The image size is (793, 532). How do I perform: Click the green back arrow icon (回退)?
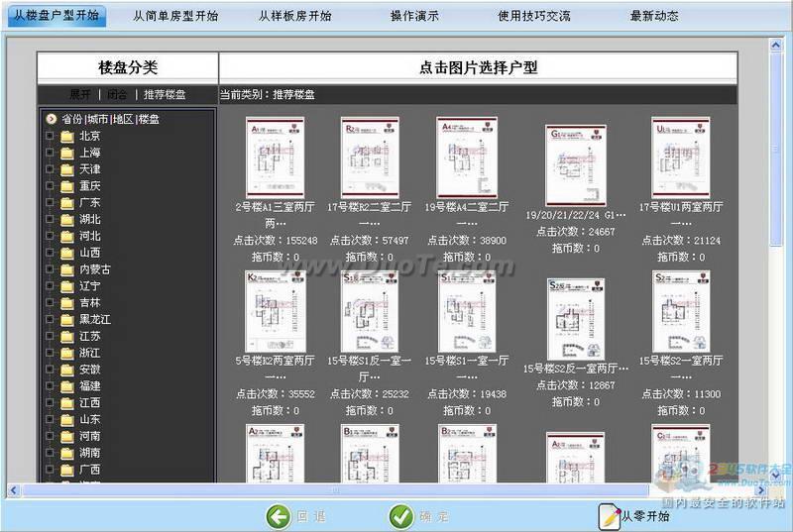tap(278, 515)
